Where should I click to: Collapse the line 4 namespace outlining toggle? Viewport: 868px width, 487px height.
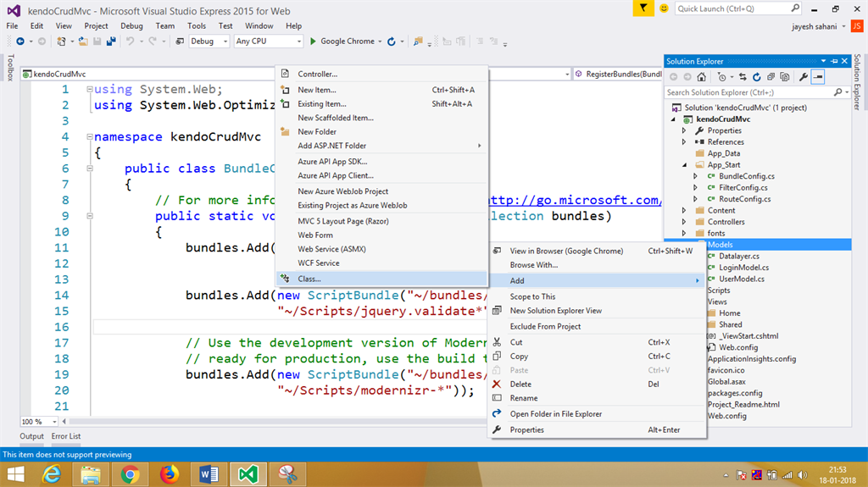click(x=89, y=136)
